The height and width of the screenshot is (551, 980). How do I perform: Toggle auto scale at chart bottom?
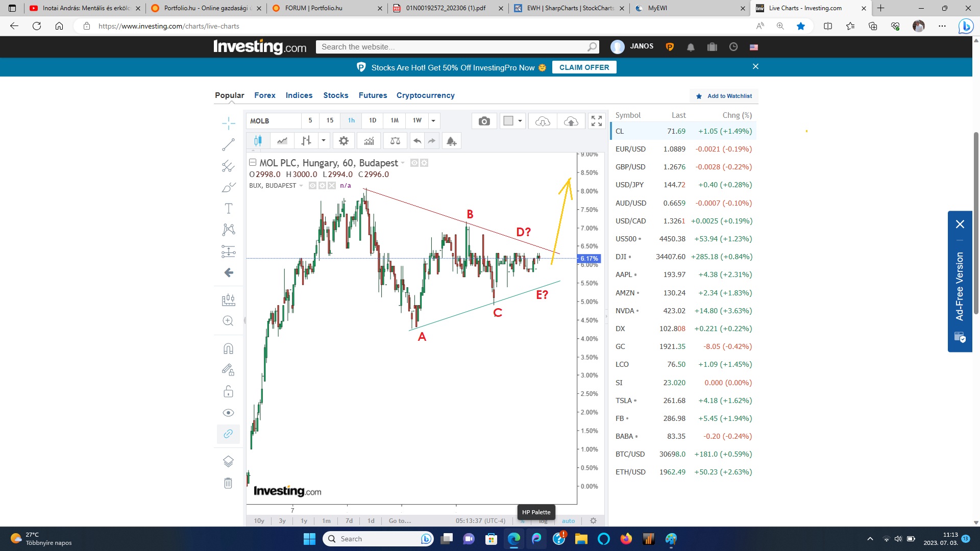(x=568, y=521)
